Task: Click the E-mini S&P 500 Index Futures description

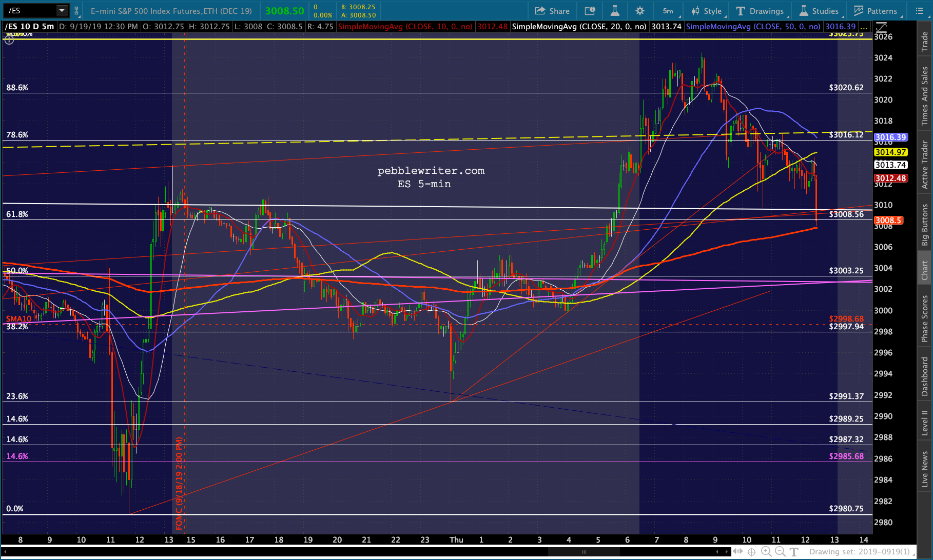Action: pyautogui.click(x=171, y=11)
